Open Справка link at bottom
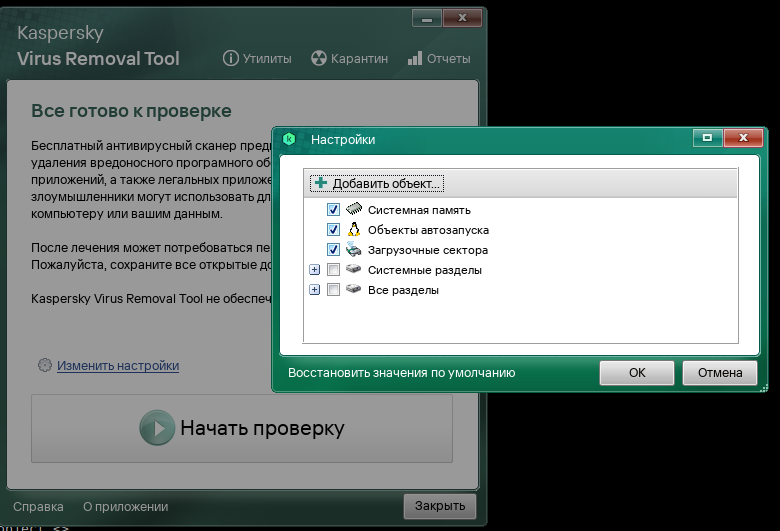 point(38,507)
